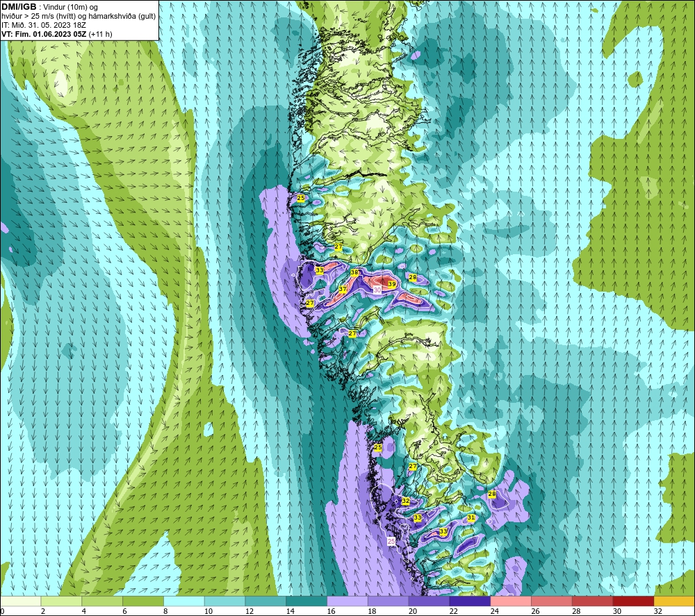Click the yellow 28 label beside the 39 label
This screenshot has width=695, height=616.
tap(413, 277)
